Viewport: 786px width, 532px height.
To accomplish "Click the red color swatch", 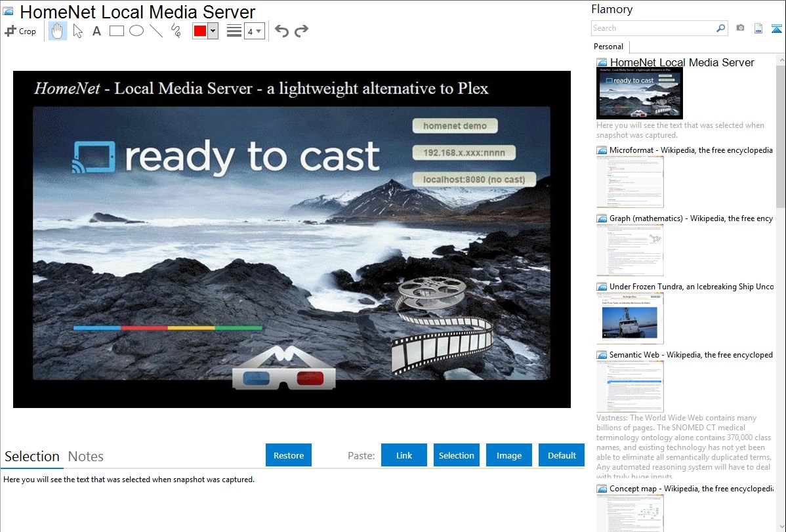I will coord(200,31).
